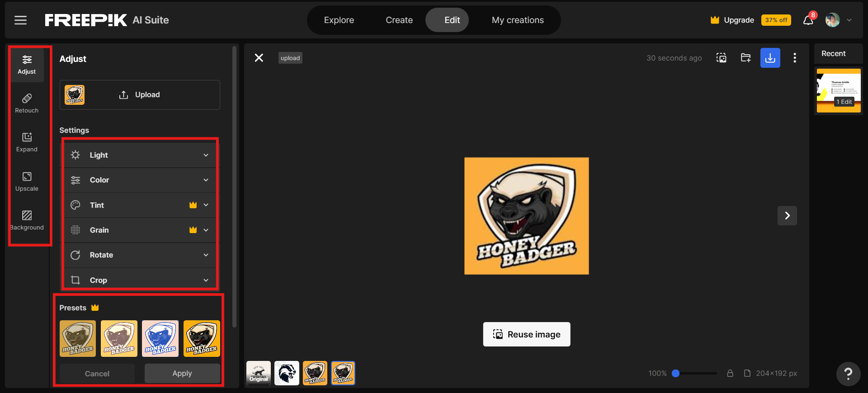This screenshot has height=393, width=868.
Task: Click the 37% off badge
Action: (x=776, y=20)
